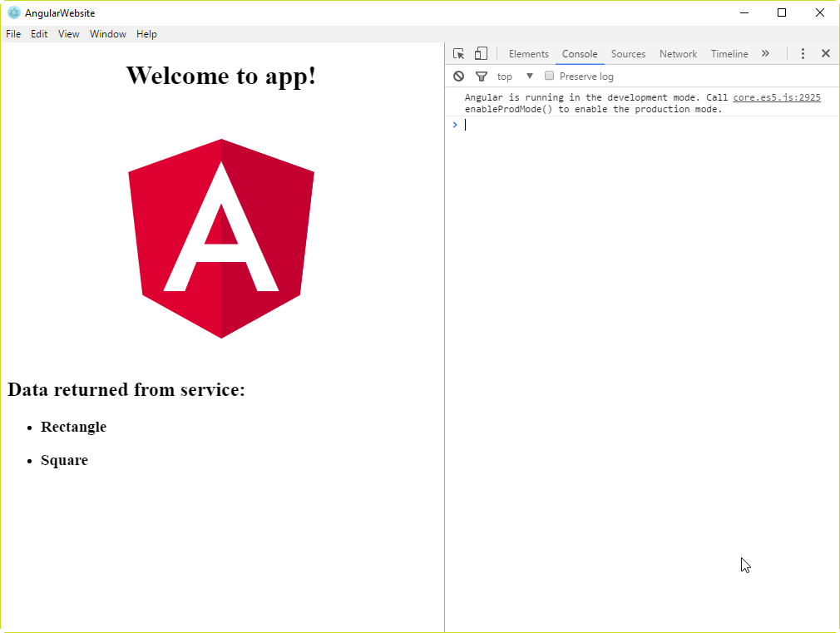Click the Angular shield logo image
The height and width of the screenshot is (633, 840).
tap(221, 239)
